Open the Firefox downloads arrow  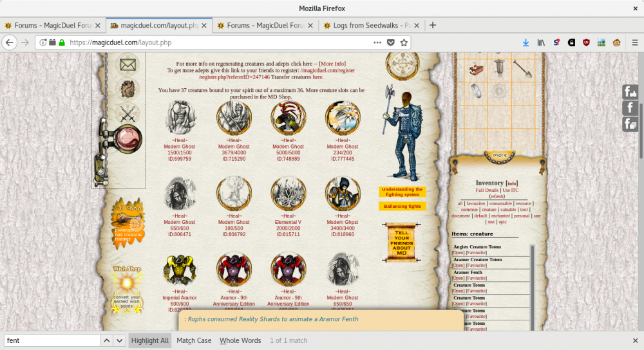click(x=526, y=42)
